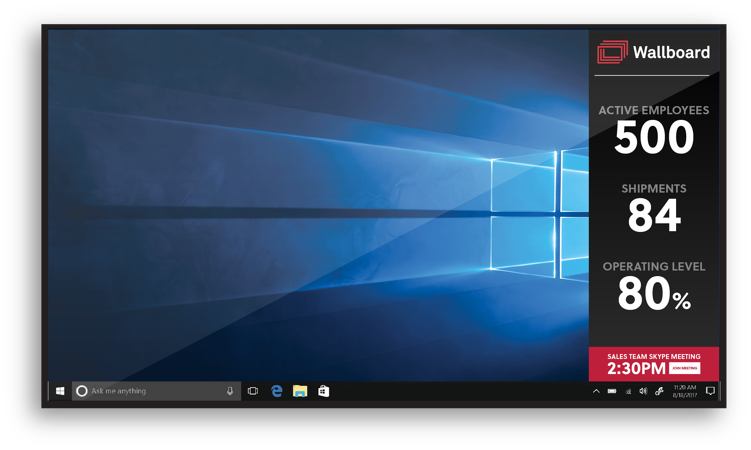The height and width of the screenshot is (450, 751).
Task: Click the 80% operating level value
Action: (x=654, y=294)
